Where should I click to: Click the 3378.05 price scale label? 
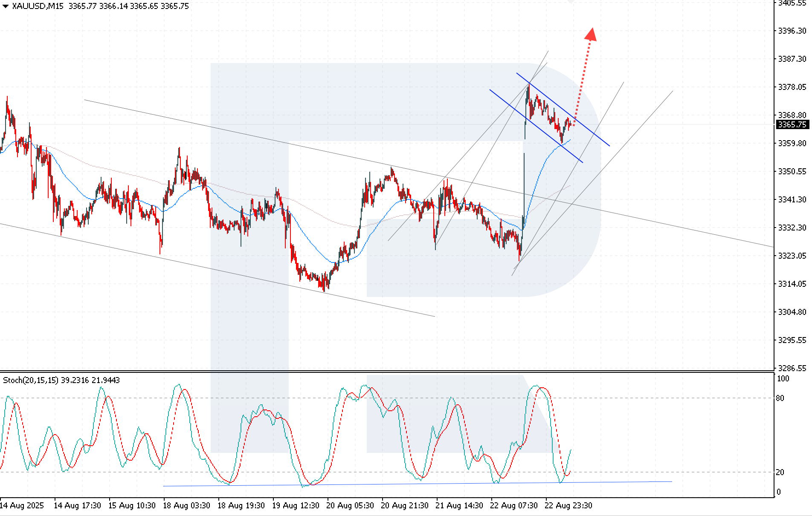coord(792,87)
